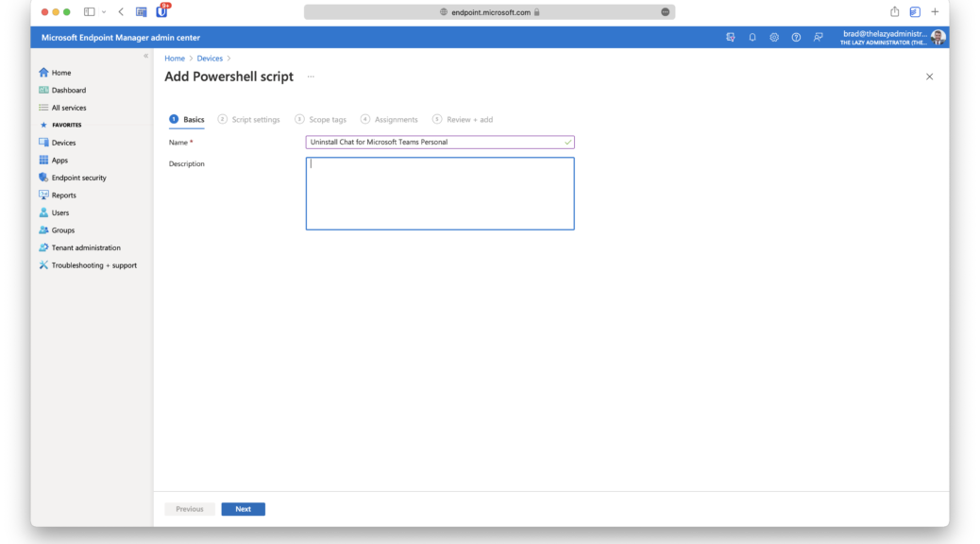The image size is (980, 544).
Task: Click the Next button
Action: [244, 509]
